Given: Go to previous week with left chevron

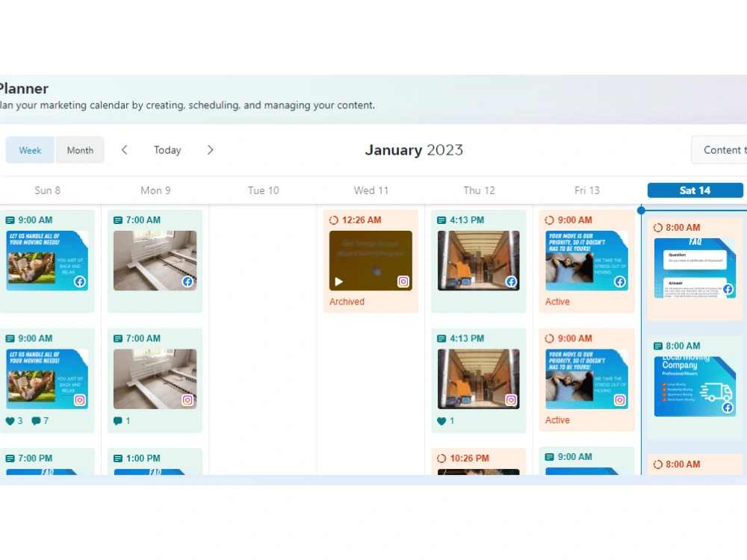Looking at the screenshot, I should point(124,150).
